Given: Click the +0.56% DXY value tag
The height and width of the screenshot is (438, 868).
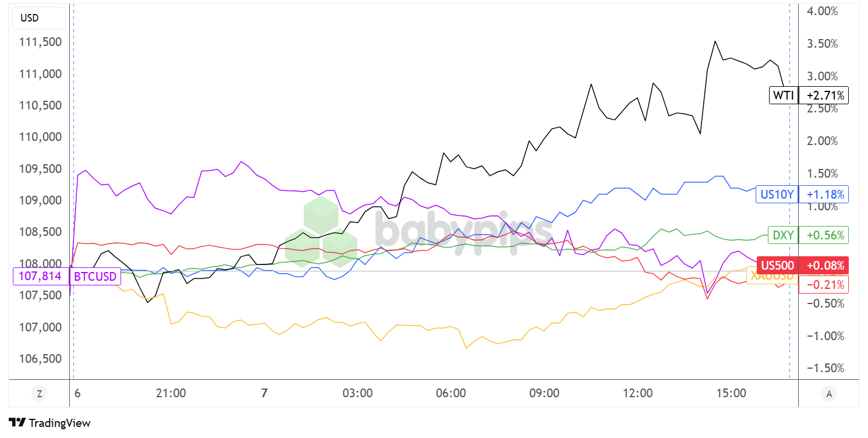Looking at the screenshot, I should coord(823,235).
